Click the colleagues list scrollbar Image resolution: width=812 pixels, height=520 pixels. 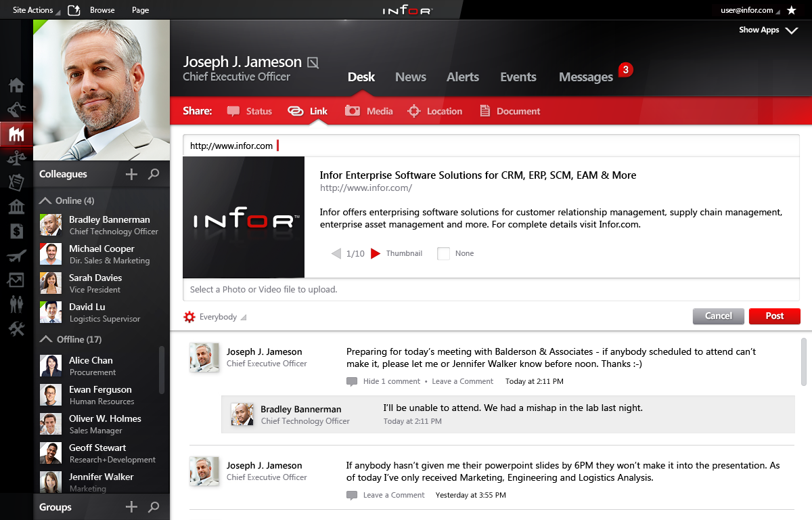(161, 370)
